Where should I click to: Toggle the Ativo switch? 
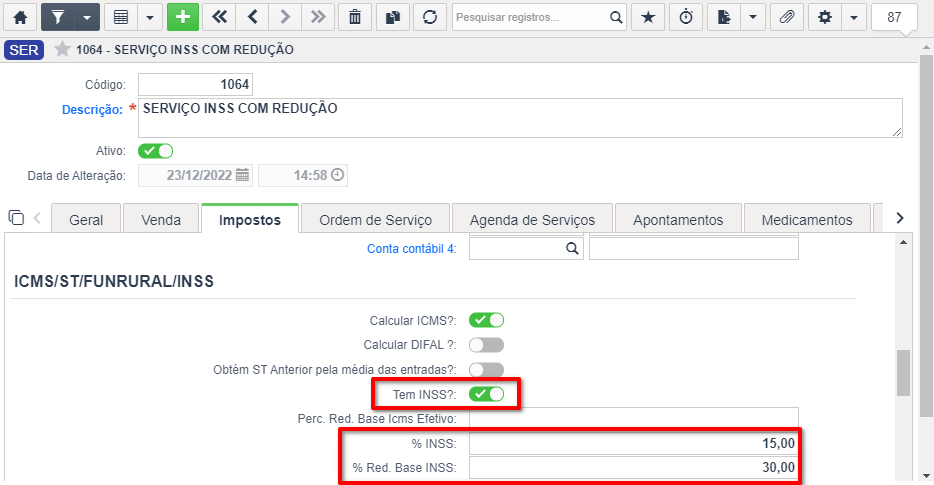click(155, 151)
